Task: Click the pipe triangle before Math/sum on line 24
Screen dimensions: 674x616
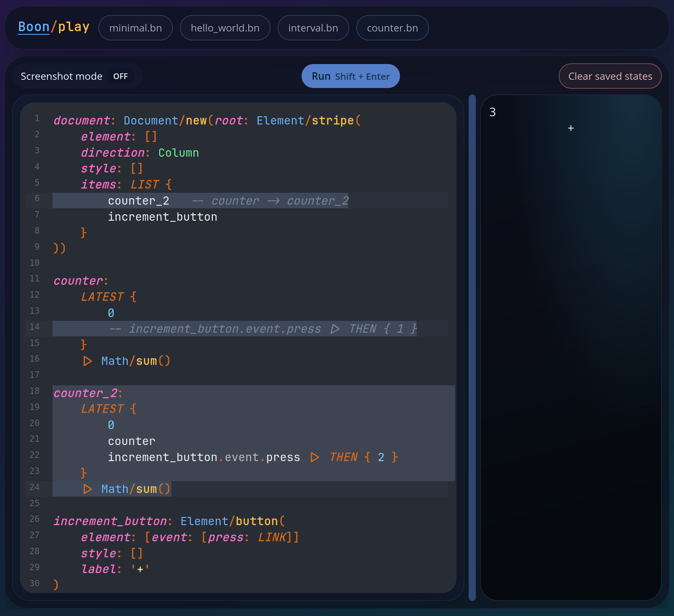Action: pos(87,489)
